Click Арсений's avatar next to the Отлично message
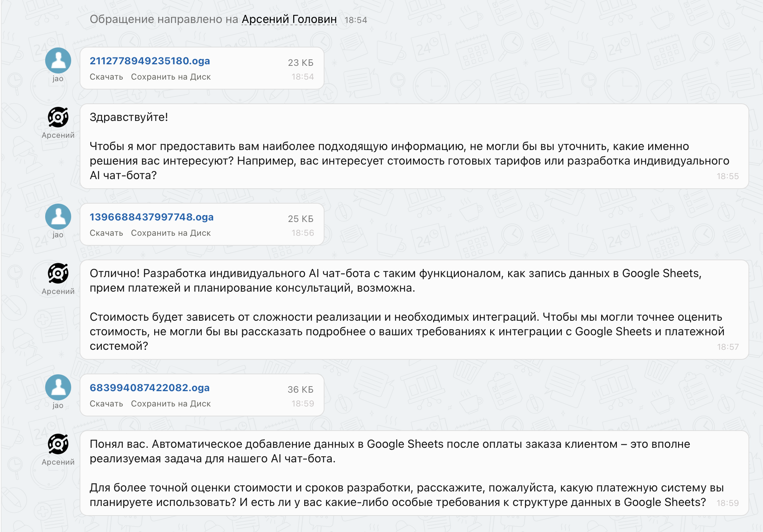 (x=58, y=273)
